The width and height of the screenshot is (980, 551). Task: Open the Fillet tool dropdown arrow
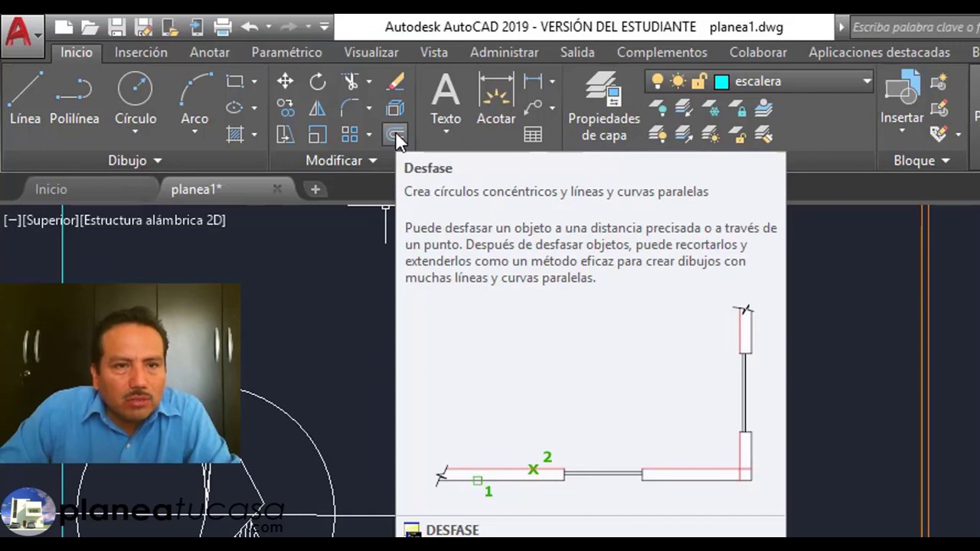(369, 108)
